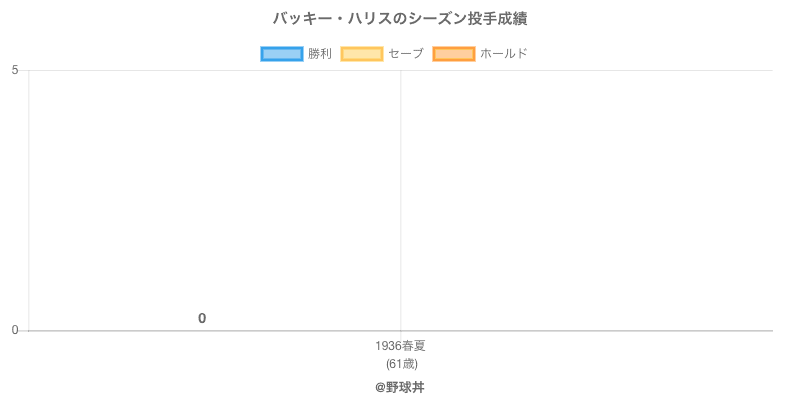Image resolution: width=800 pixels, height=400 pixels.
Task: Select the 0 data label above the baseline
Action: point(202,319)
